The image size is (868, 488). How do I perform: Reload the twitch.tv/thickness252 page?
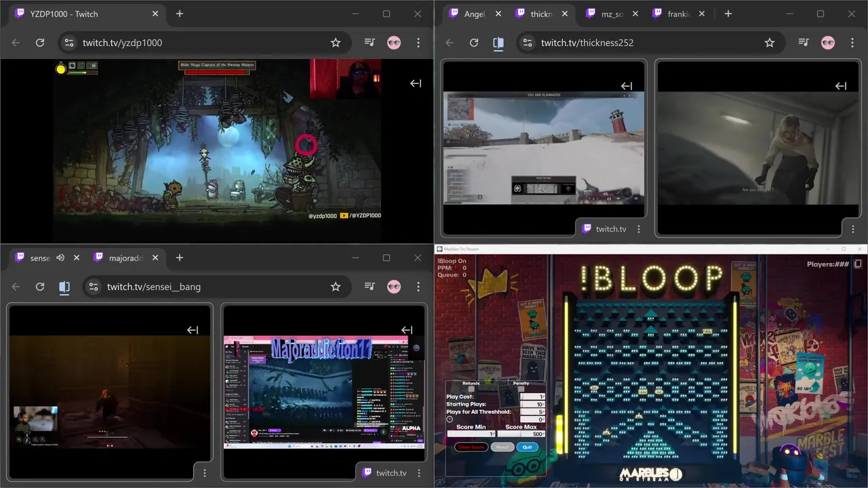click(474, 43)
